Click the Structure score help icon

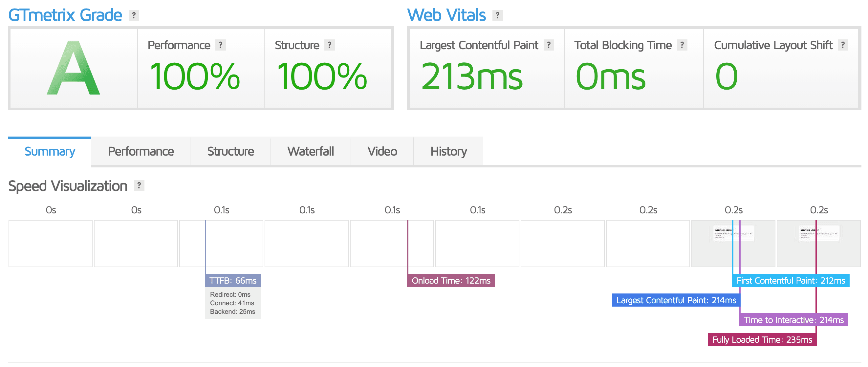[330, 45]
